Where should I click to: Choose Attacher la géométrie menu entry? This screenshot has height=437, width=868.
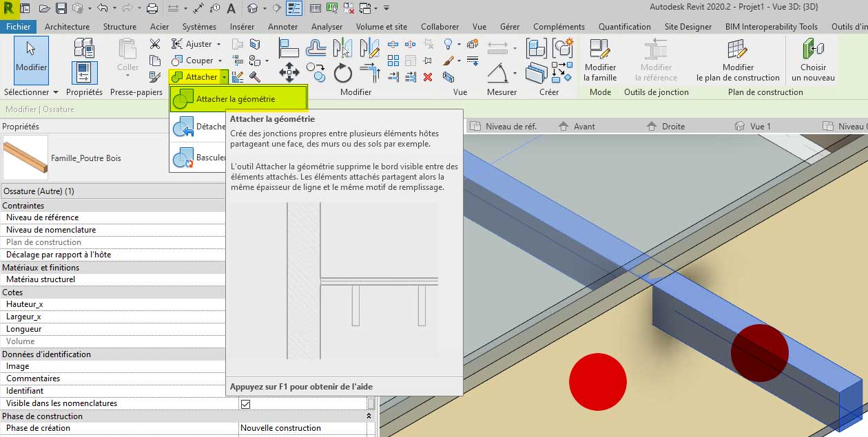[235, 99]
